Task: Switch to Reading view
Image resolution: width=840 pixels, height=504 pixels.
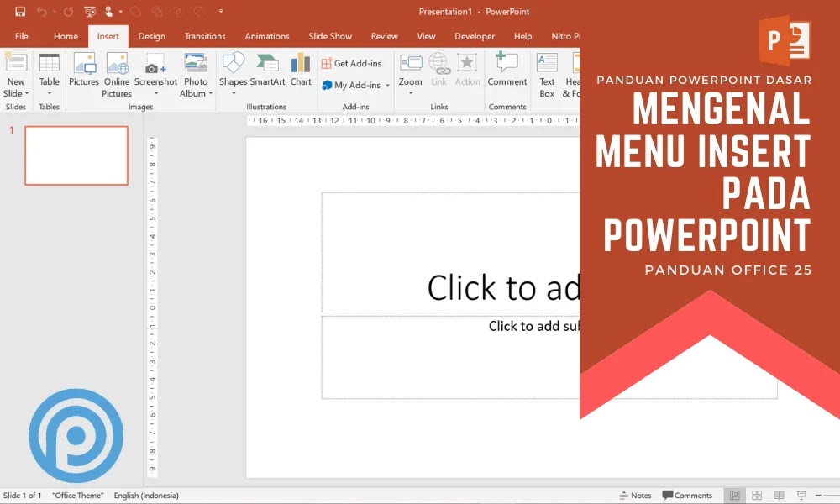Action: 779,496
